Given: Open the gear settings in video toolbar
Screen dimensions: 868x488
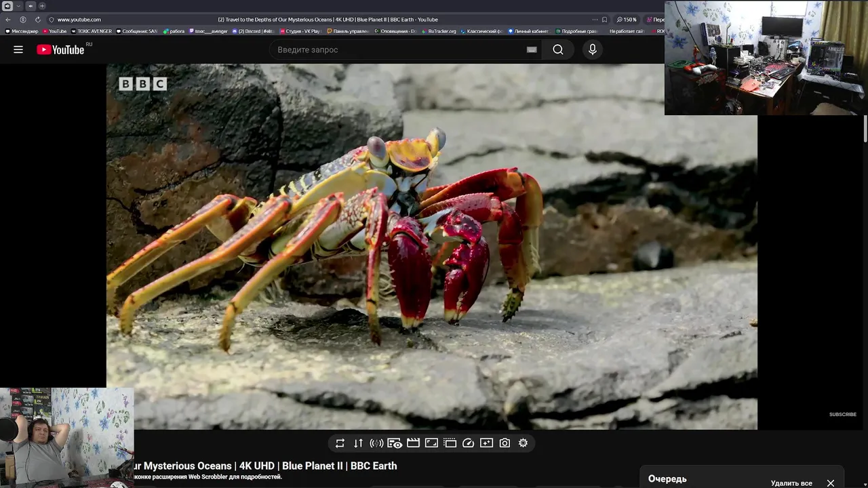Looking at the screenshot, I should (523, 443).
